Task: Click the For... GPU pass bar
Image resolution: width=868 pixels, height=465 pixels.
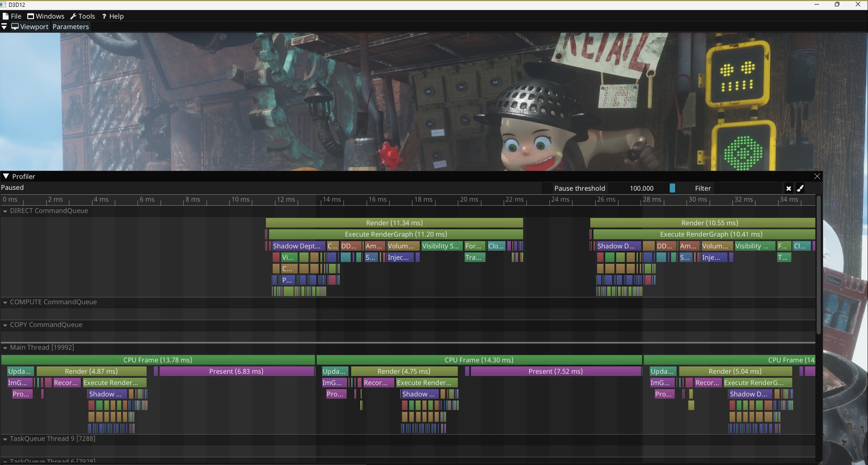Action: coord(475,246)
